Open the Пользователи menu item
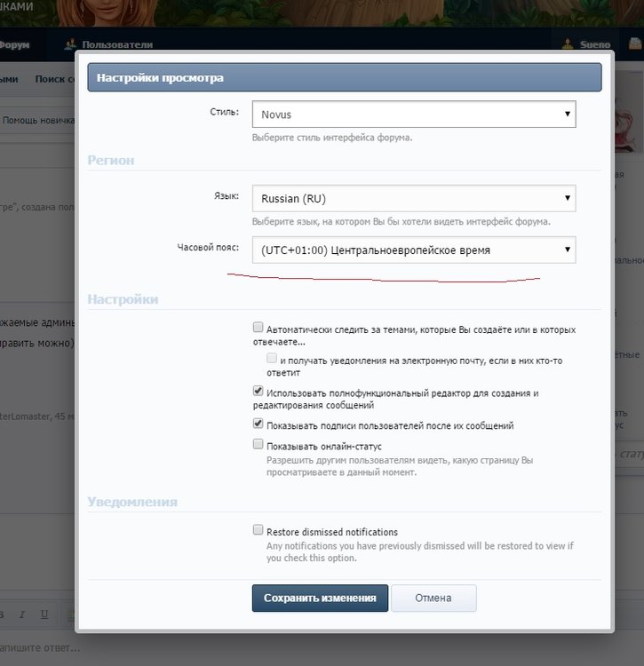 (117, 44)
